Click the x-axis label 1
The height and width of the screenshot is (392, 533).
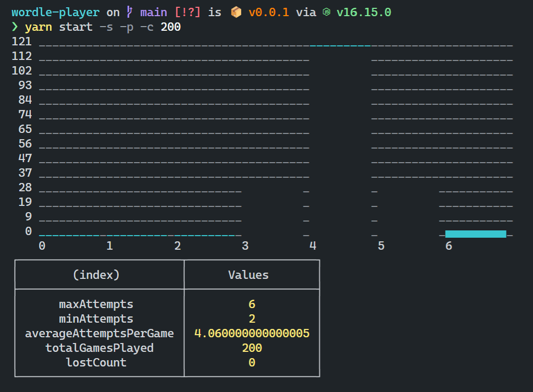pyautogui.click(x=109, y=246)
